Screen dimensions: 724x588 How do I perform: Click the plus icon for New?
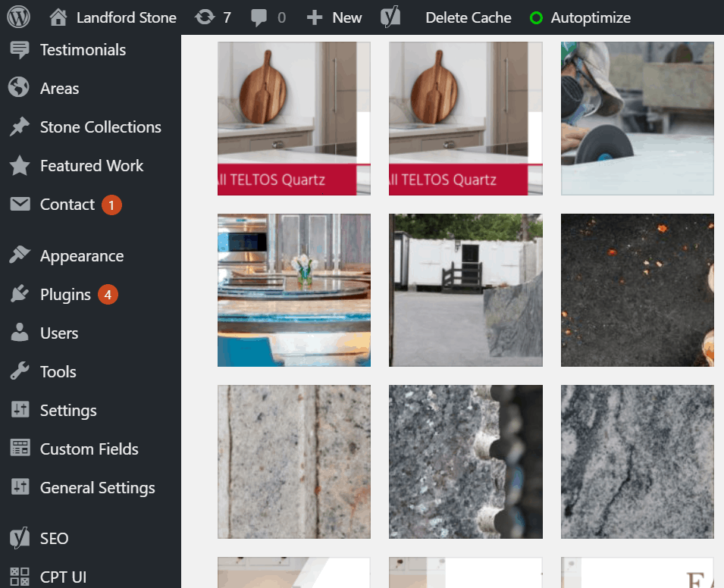[x=315, y=17]
